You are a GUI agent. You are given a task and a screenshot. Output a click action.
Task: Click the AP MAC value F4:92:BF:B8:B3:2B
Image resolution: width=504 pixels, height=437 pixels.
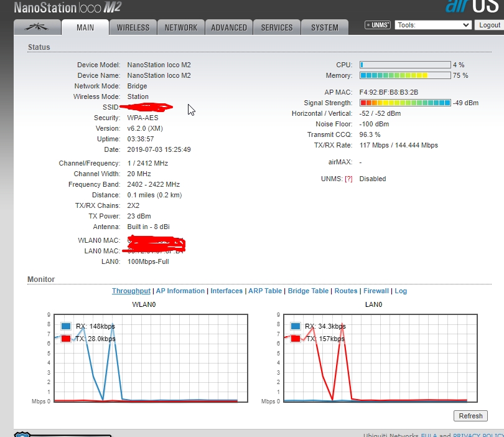[389, 92]
